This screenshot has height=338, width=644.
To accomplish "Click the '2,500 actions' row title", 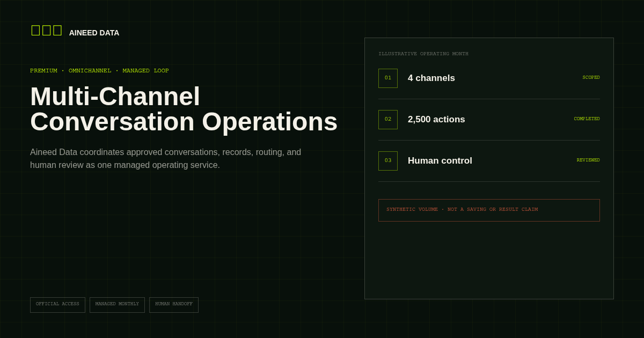I will coord(436,120).
